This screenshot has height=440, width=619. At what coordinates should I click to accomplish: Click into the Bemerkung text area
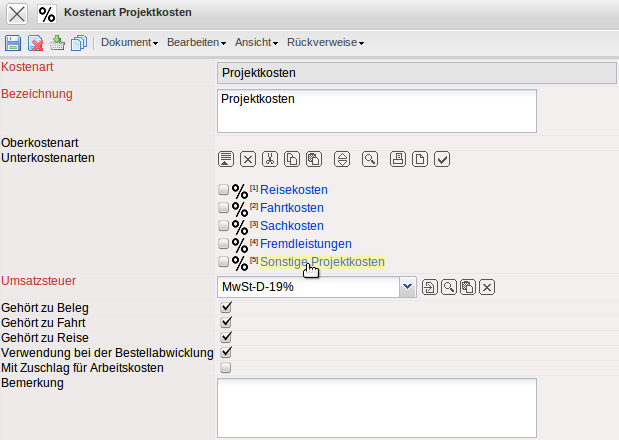pyautogui.click(x=377, y=407)
